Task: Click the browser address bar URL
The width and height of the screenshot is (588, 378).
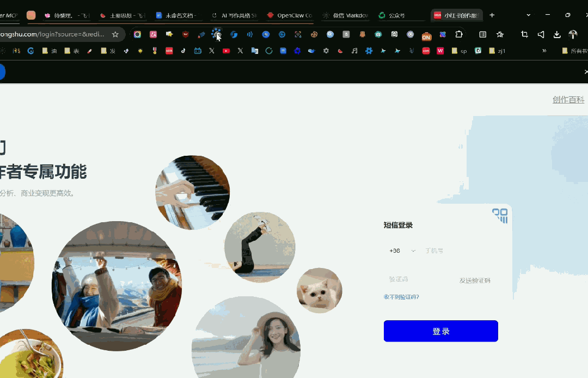Action: (52, 34)
